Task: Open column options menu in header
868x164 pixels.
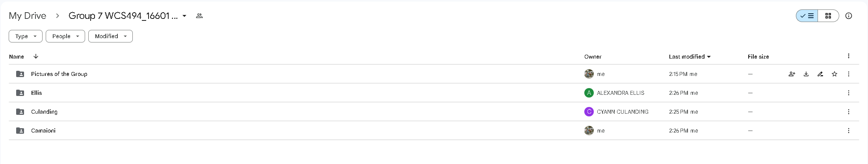Action: click(x=849, y=56)
